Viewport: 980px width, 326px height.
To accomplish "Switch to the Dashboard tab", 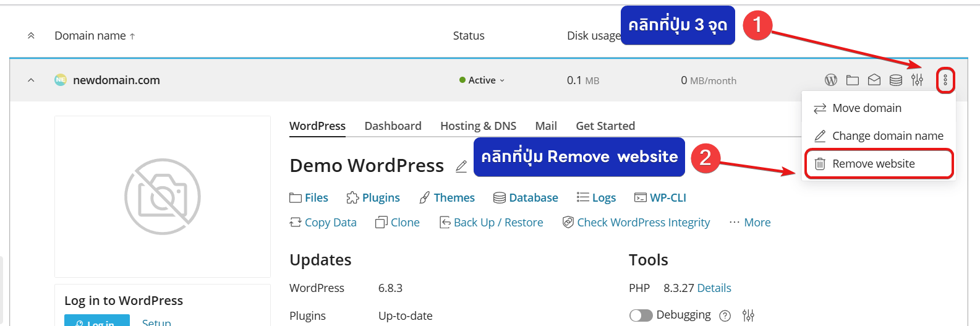I will 393,126.
